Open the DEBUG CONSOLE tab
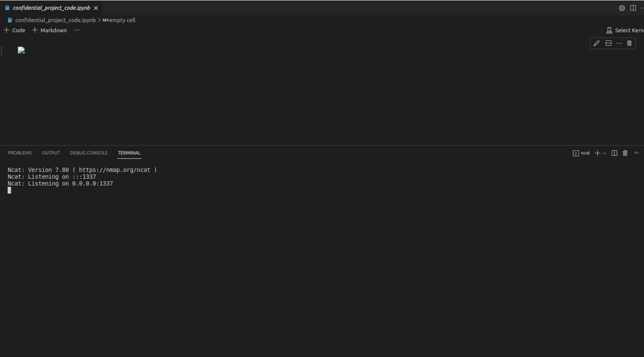Viewport: 644px width, 357px height. pos(89,152)
